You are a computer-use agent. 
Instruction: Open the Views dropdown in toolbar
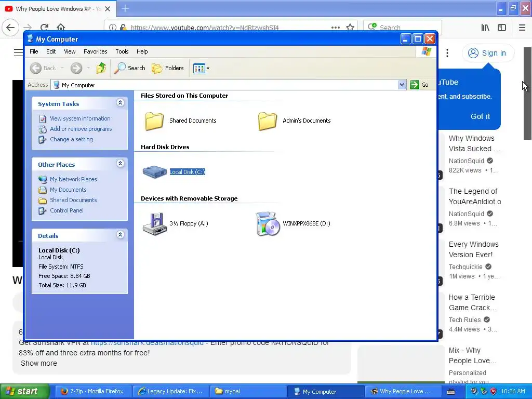201,68
